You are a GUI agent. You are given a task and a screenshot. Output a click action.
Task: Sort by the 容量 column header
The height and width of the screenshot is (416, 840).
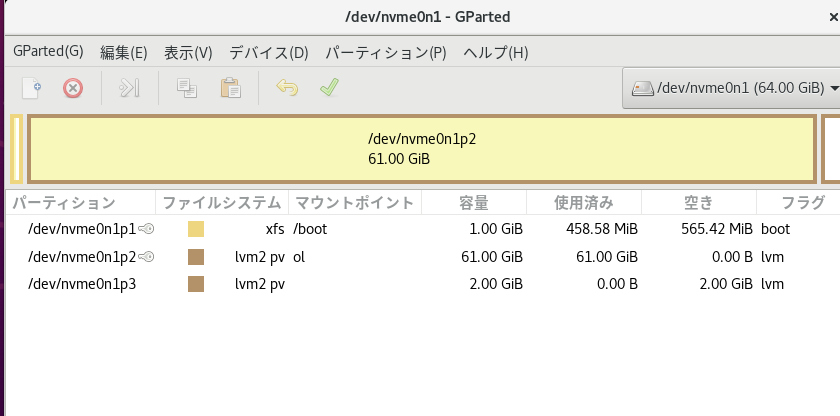(473, 203)
